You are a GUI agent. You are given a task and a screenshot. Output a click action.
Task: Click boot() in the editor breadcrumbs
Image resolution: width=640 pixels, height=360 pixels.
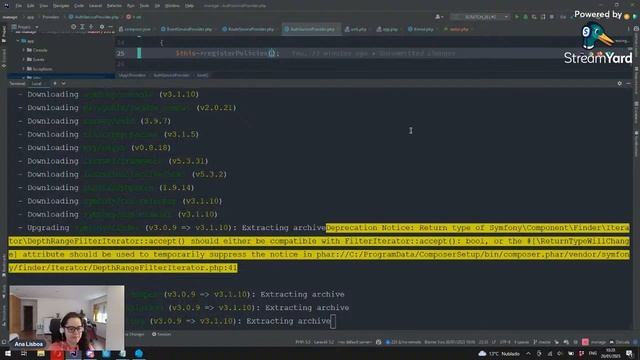pos(202,76)
